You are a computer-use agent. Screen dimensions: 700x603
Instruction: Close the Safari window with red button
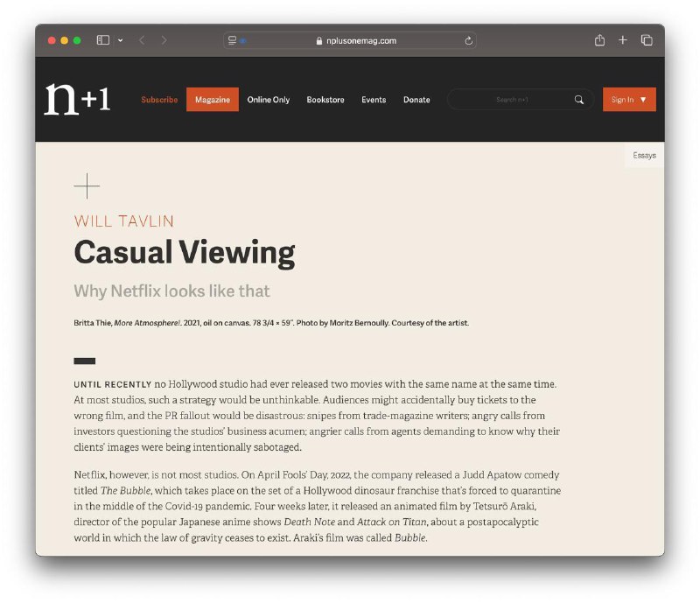[x=52, y=40]
